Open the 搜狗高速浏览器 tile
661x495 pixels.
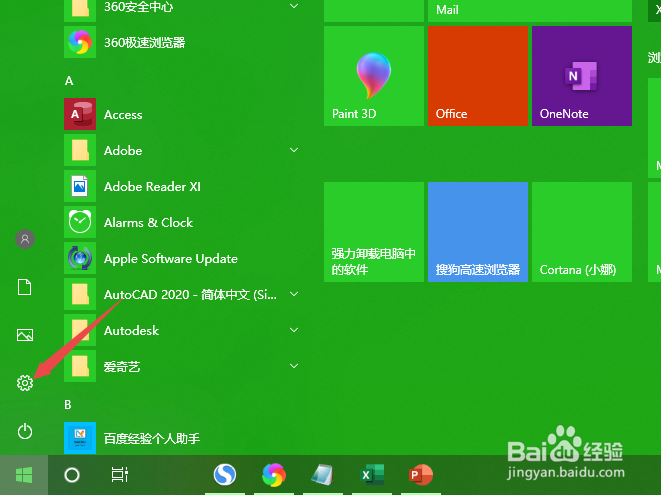coord(478,232)
